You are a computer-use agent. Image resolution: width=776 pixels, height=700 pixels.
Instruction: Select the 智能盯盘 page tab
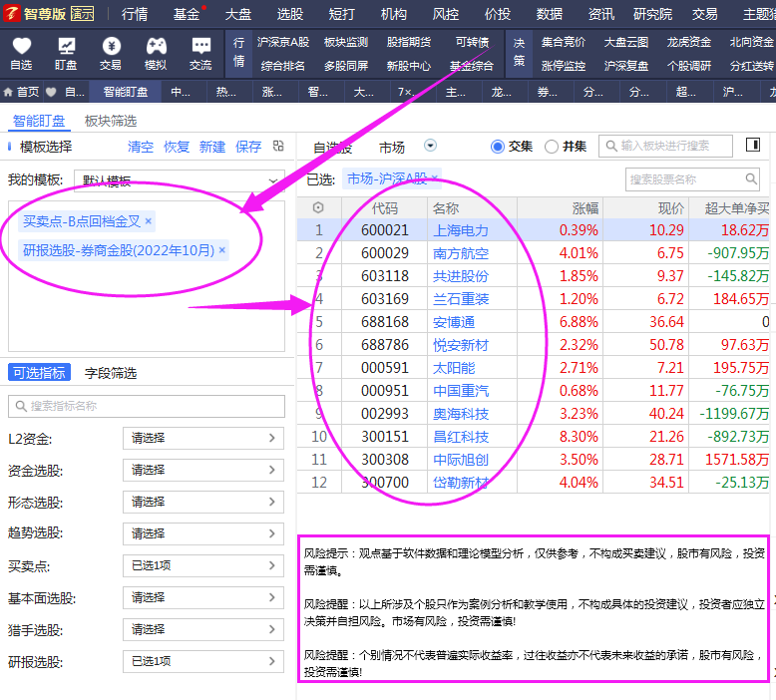[126, 92]
